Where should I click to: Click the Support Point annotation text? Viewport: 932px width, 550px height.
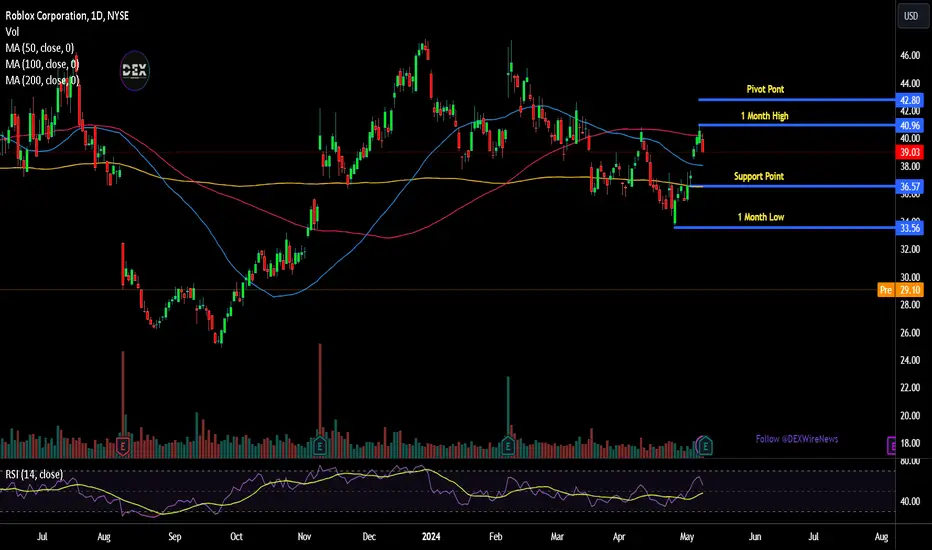(x=758, y=176)
